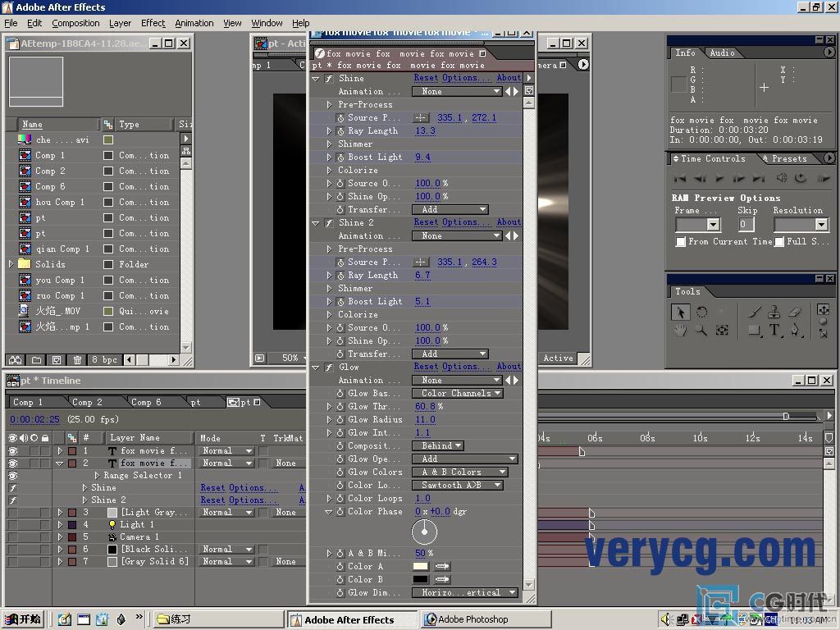Collapse the Glow effect group

[316, 368]
